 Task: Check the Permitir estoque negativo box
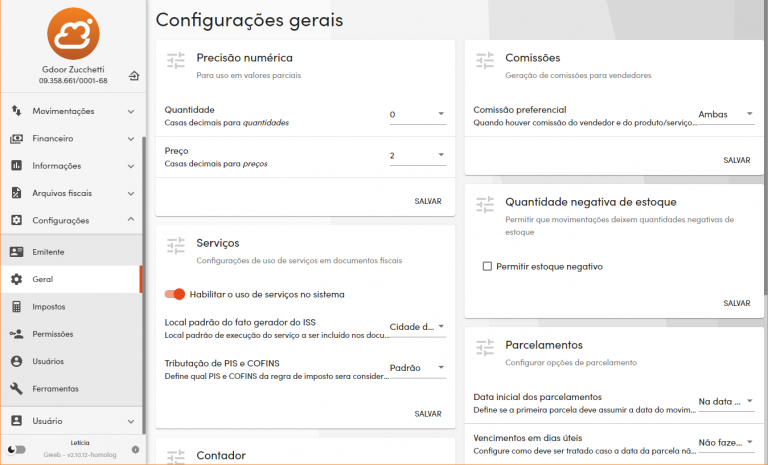(x=487, y=267)
